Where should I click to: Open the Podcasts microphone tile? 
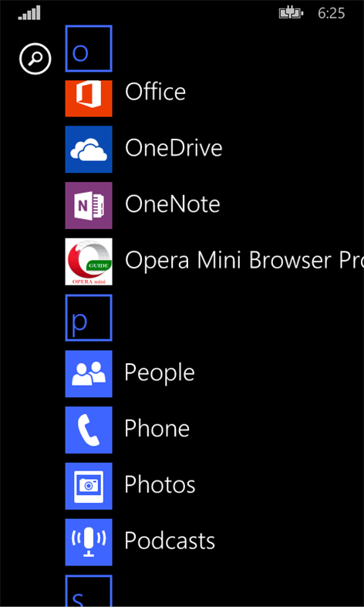(89, 542)
